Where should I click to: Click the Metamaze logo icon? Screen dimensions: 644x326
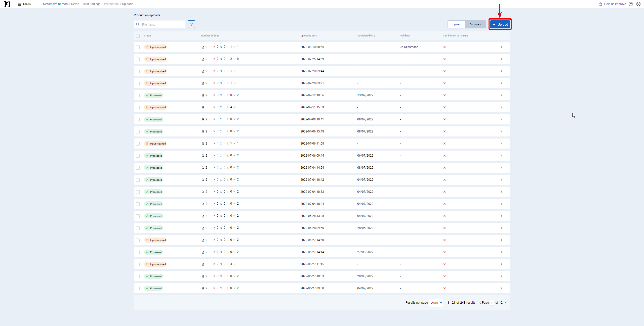pos(7,4)
